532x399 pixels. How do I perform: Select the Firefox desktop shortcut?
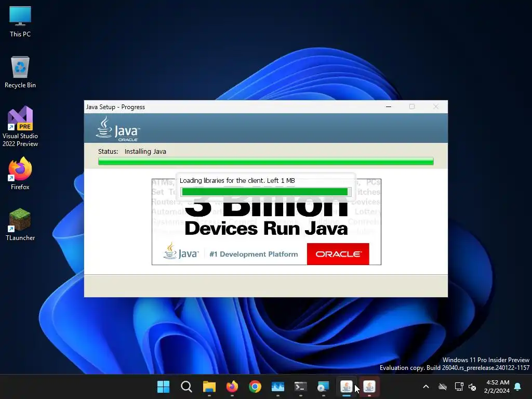click(20, 174)
